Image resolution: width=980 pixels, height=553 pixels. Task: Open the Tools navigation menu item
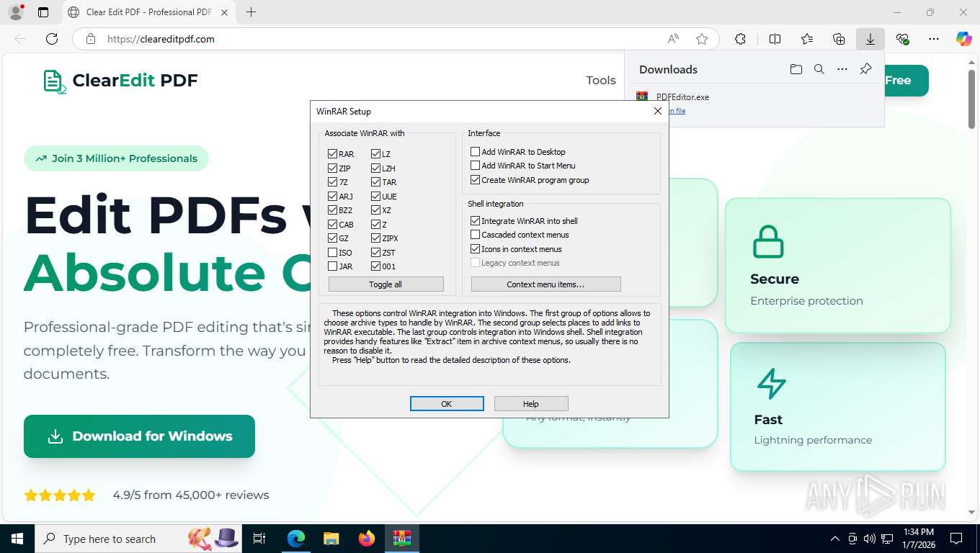click(x=601, y=81)
